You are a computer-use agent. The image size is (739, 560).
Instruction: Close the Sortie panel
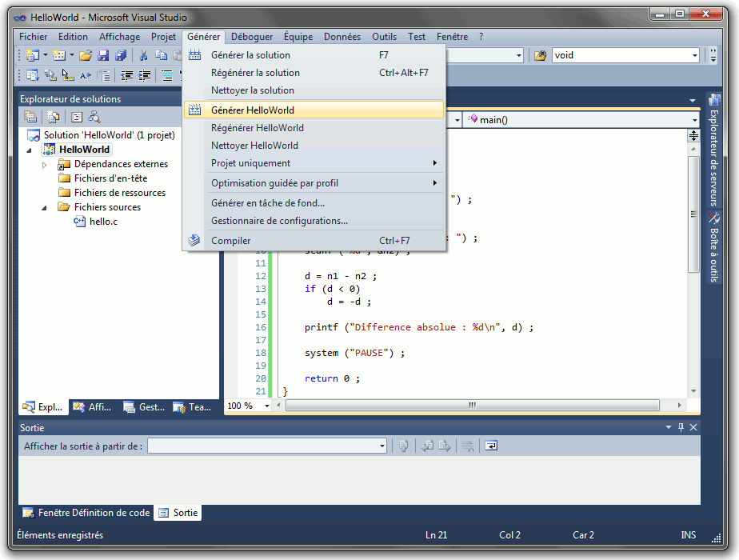coord(693,427)
